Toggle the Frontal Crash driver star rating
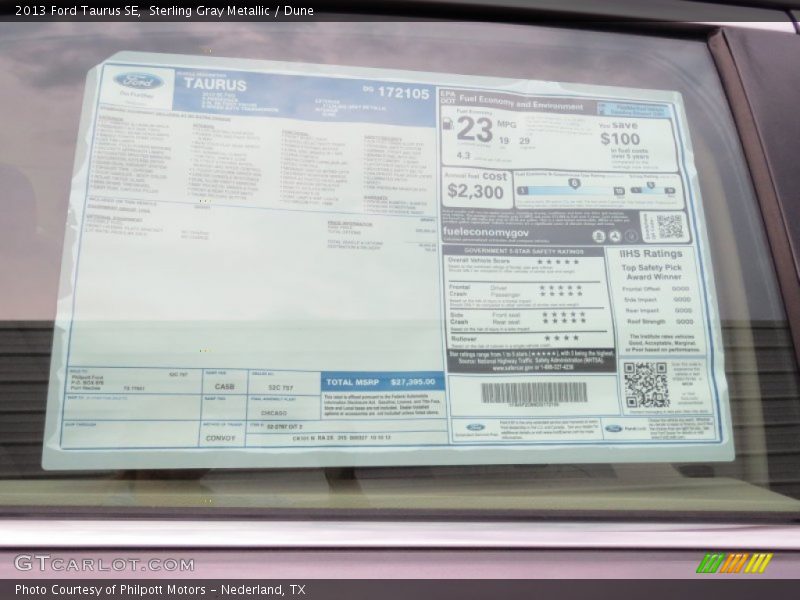The image size is (800, 600). pos(560,288)
